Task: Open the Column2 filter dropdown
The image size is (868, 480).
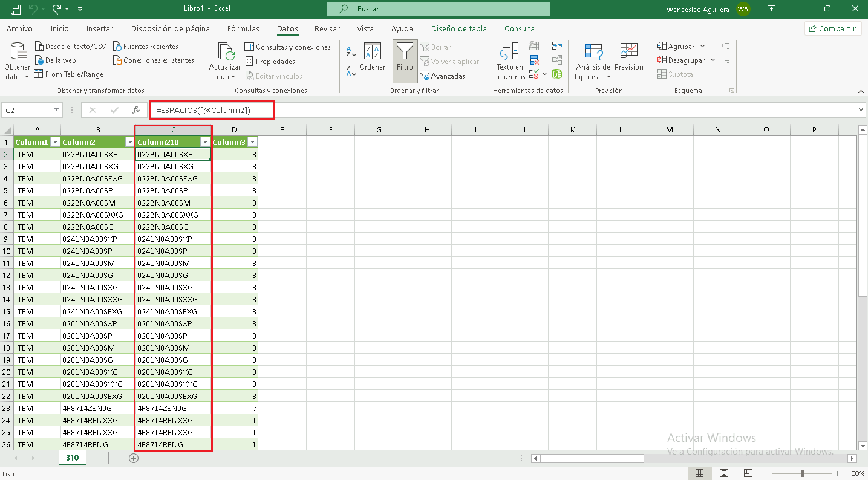Action: click(x=129, y=142)
